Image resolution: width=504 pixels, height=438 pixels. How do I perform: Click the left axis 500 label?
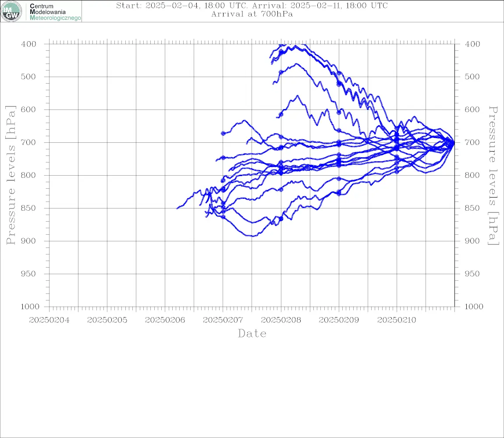(x=28, y=77)
